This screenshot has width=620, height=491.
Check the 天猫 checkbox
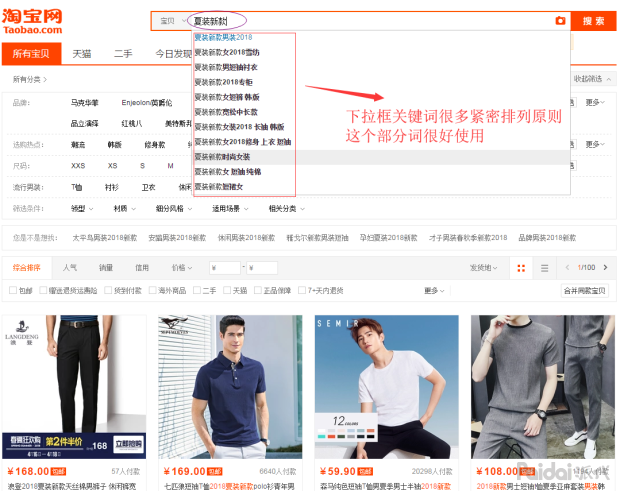tap(227, 291)
